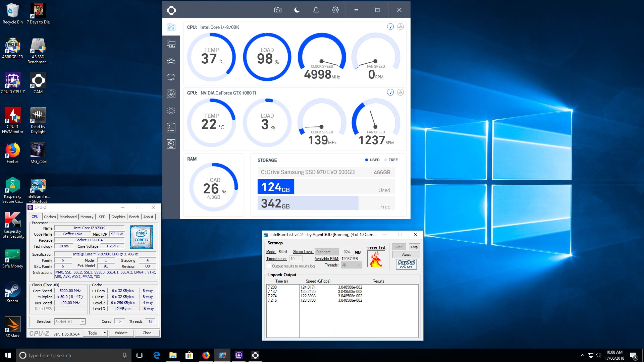Switch to CPU-Z Mainboard tab
This screenshot has height=362, width=644.
click(68, 217)
